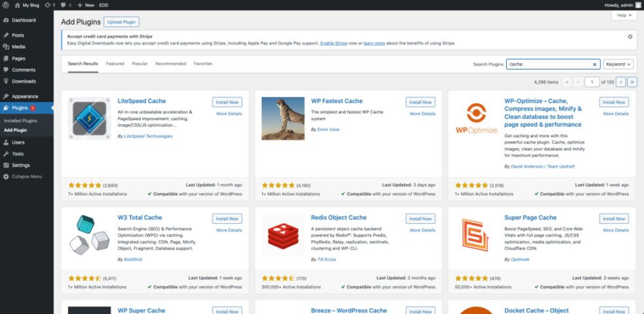View More Details for Redis Object Cache

423,230
